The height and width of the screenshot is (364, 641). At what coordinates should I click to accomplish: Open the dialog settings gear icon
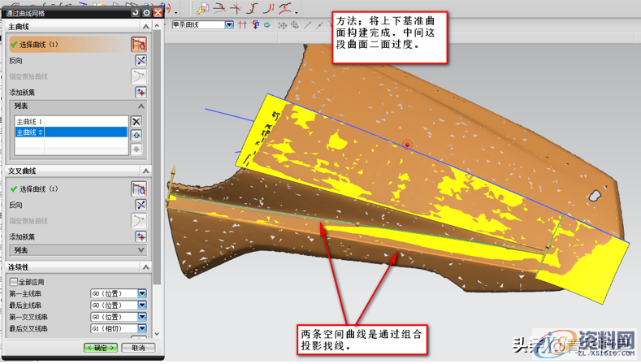146,12
